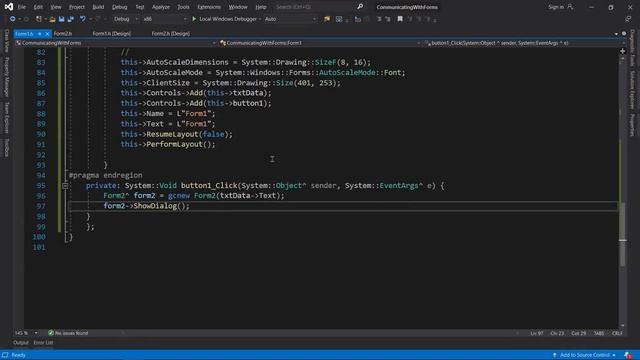Click the Open File folder icon
640x360 pixels.
52,19
